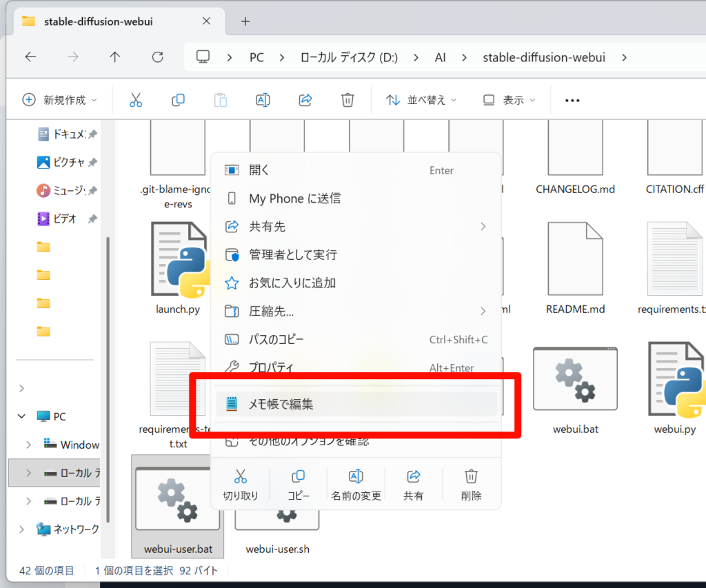706x588 pixels.
Task: Open the 新規作成 dropdown
Action: click(x=60, y=100)
